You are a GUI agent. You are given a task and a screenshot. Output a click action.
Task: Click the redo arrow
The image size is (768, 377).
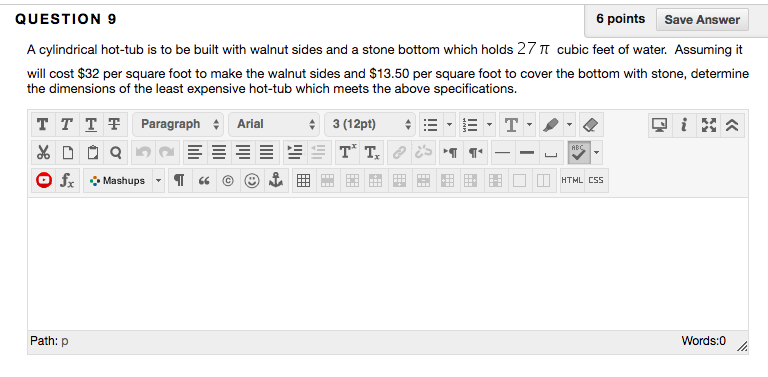[167, 153]
